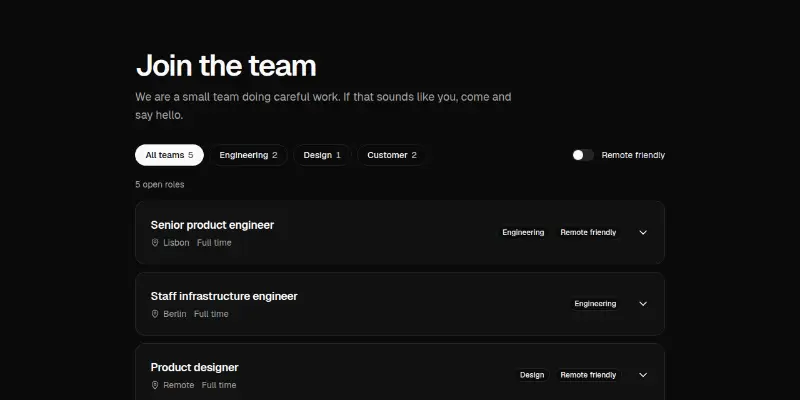The image size is (800, 400).
Task: Click 'Full time' under Product designer
Action: 219,385
